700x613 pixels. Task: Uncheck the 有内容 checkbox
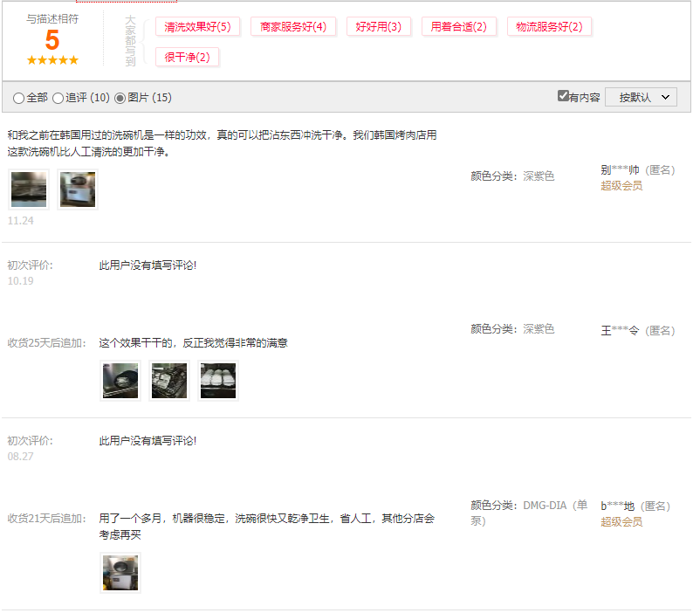(565, 96)
